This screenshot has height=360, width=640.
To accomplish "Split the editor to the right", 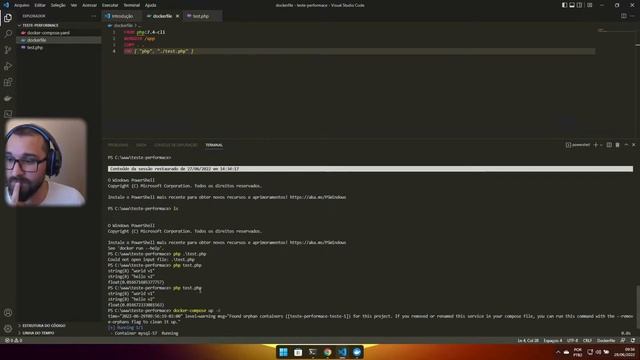I will click(624, 16).
